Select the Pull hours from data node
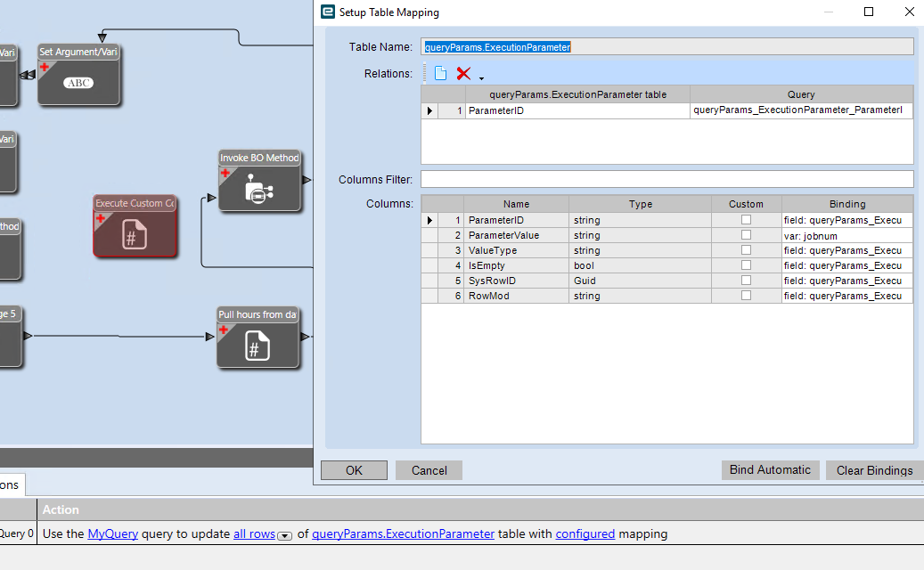This screenshot has height=570, width=924. (x=258, y=338)
